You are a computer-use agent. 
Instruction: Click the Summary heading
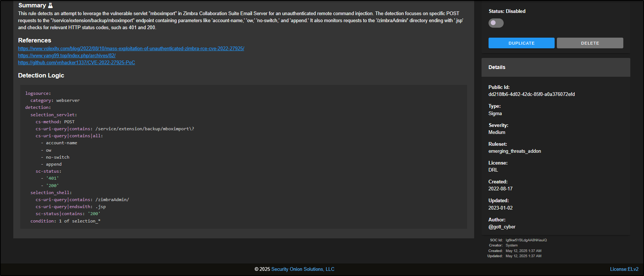[x=32, y=6]
